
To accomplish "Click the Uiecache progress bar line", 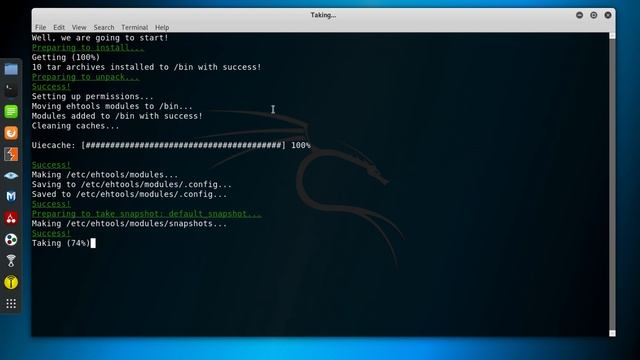I will coord(171,145).
